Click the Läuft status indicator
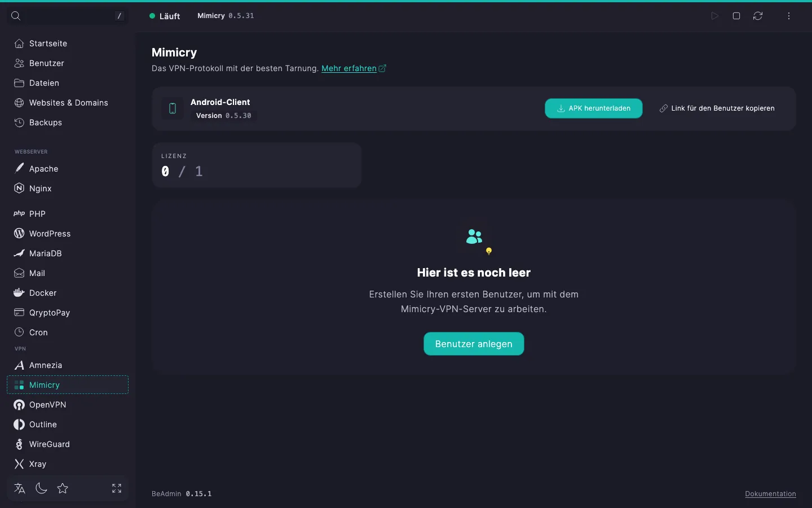The height and width of the screenshot is (508, 812). (165, 16)
